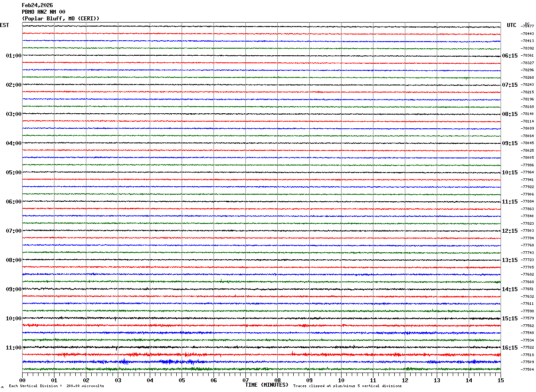The height and width of the screenshot is (392, 536).
Task: Click minute 05 on the time axis
Action: (x=182, y=380)
